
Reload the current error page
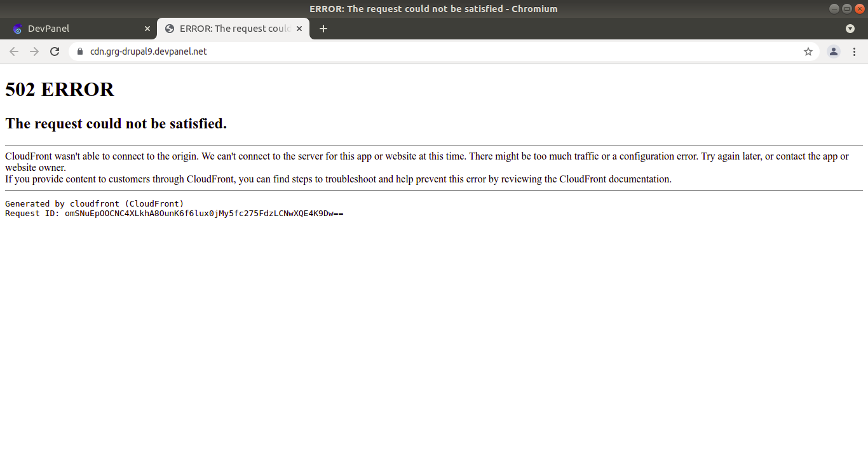click(x=55, y=51)
